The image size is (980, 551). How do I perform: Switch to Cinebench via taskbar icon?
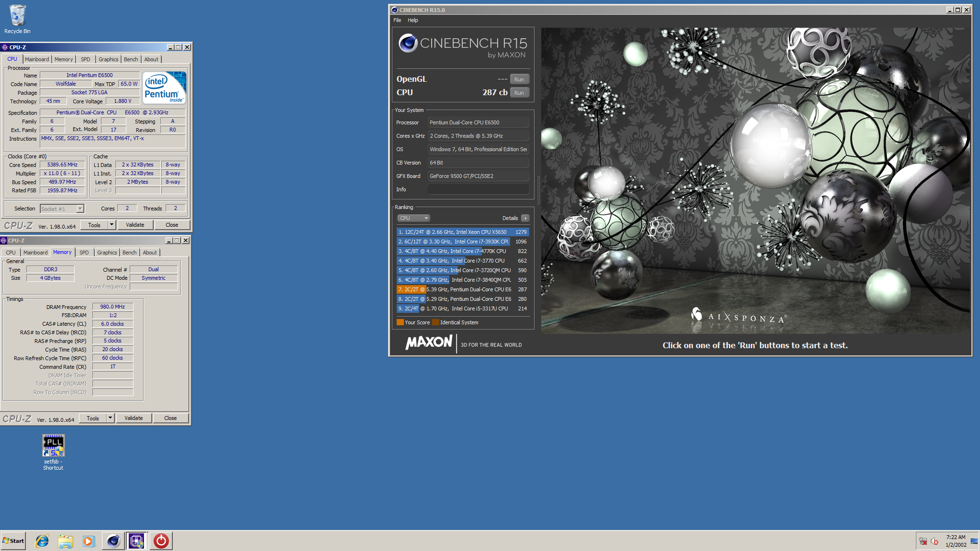coord(113,541)
